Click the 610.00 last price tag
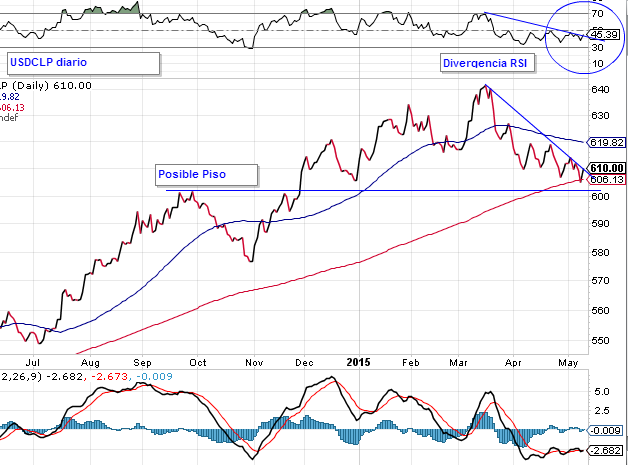The height and width of the screenshot is (465, 628). pos(607,168)
